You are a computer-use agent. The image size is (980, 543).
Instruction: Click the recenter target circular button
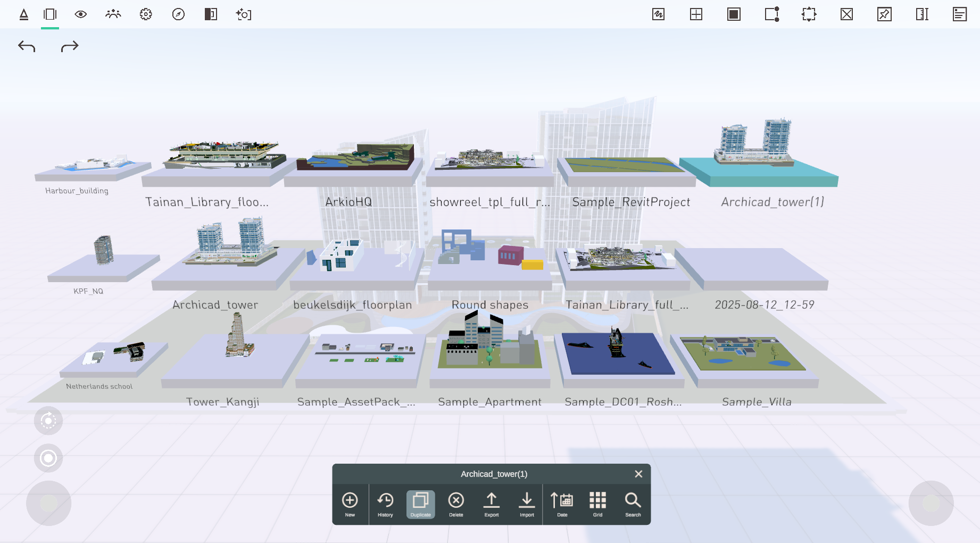(48, 458)
